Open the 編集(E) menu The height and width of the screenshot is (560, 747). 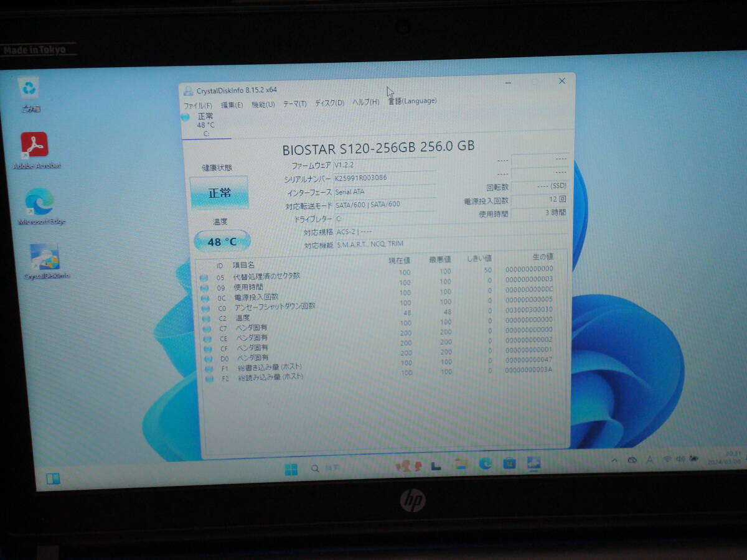tap(232, 105)
